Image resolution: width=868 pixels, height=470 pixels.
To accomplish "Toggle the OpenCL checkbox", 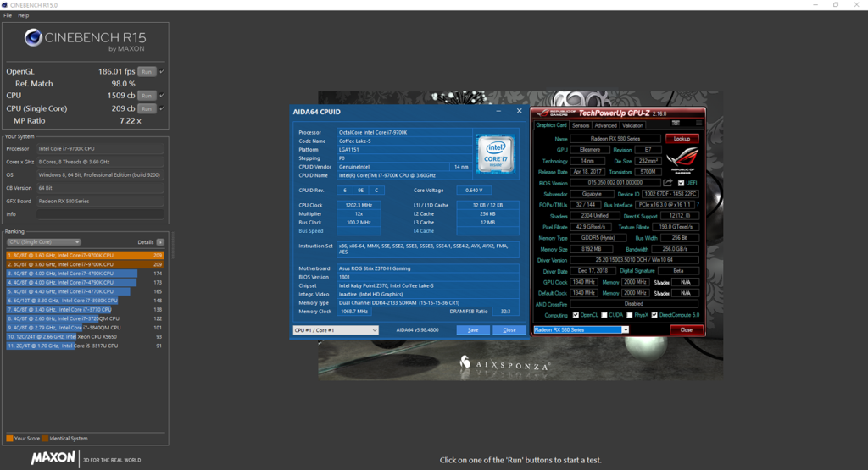I will click(x=576, y=315).
